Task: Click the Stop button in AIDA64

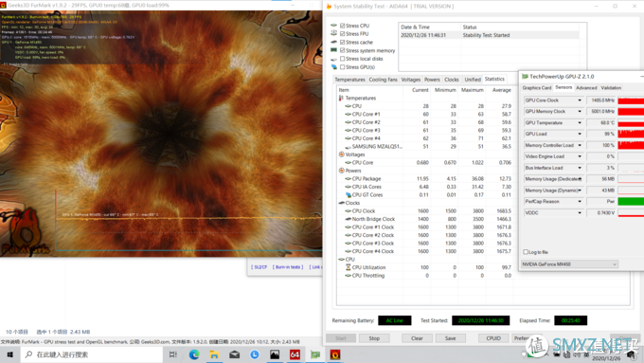Action: (374, 338)
